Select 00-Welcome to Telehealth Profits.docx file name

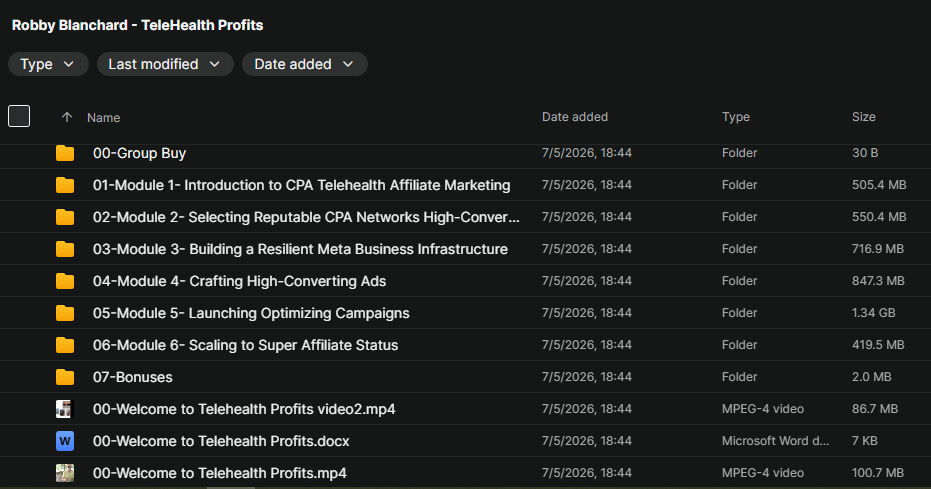tap(221, 442)
